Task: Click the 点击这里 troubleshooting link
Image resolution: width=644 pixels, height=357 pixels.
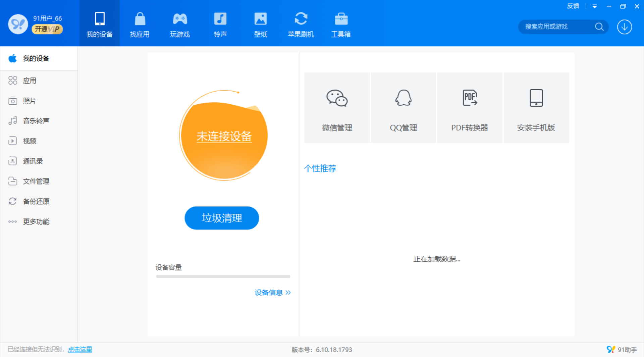Action: coord(79,349)
